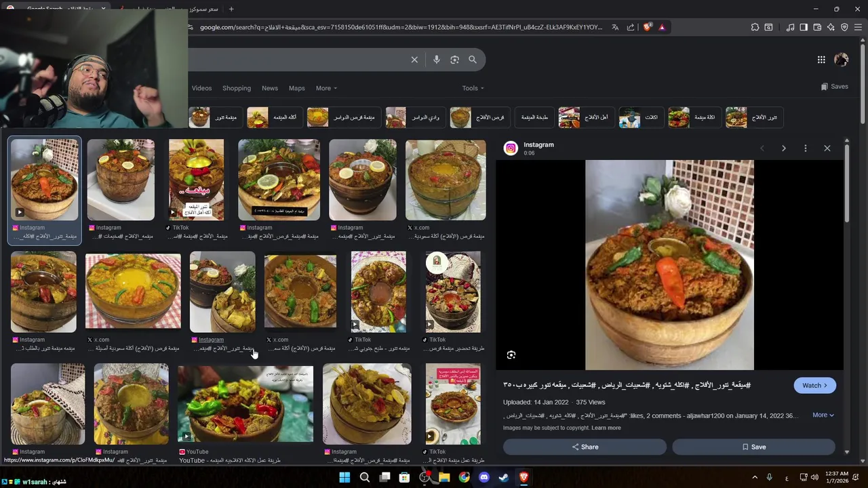Click the Watch button in preview

coord(814,385)
